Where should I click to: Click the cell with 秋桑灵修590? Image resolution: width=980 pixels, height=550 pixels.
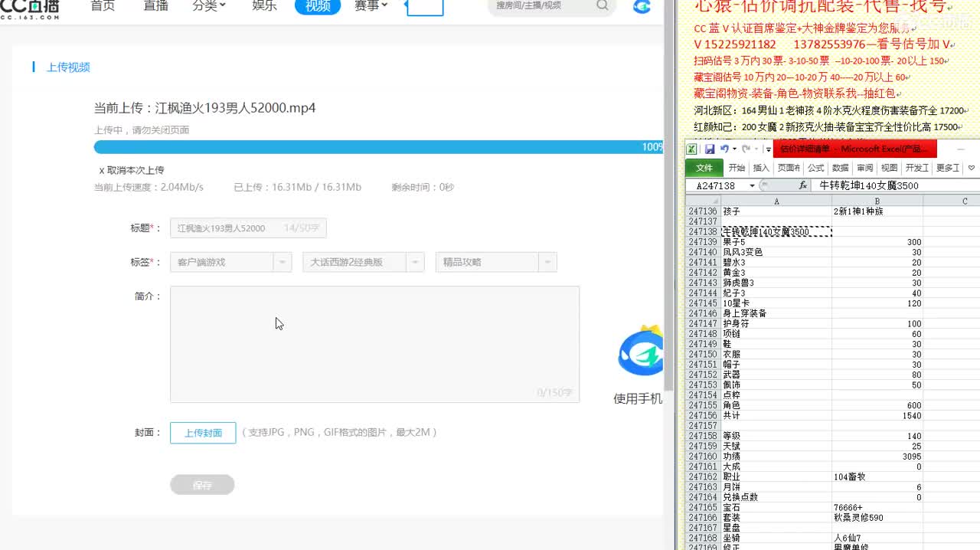[877, 518]
